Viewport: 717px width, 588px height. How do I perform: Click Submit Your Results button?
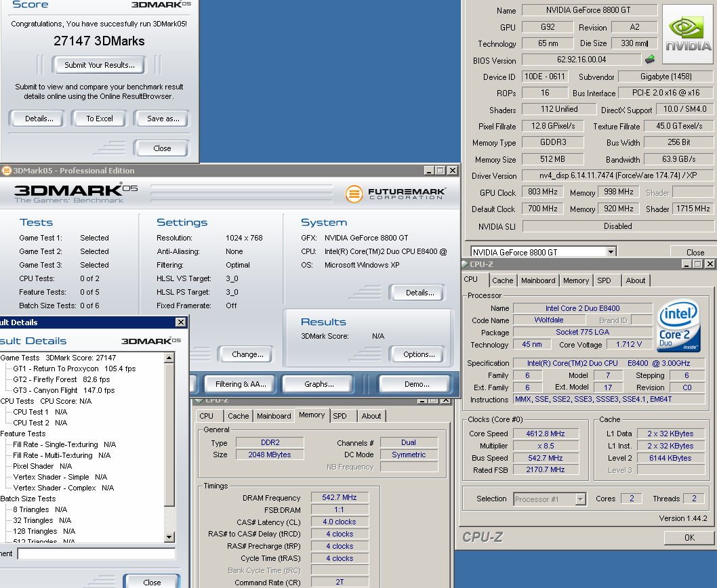point(99,65)
